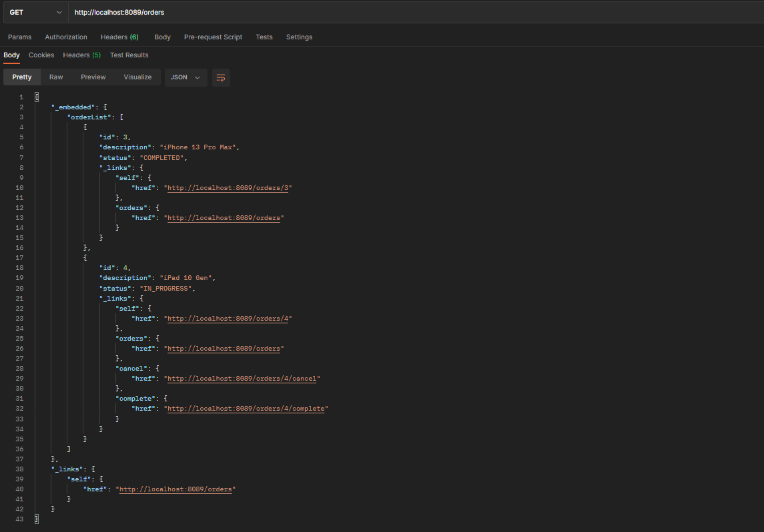Follow the orders link on line 26

(224, 349)
